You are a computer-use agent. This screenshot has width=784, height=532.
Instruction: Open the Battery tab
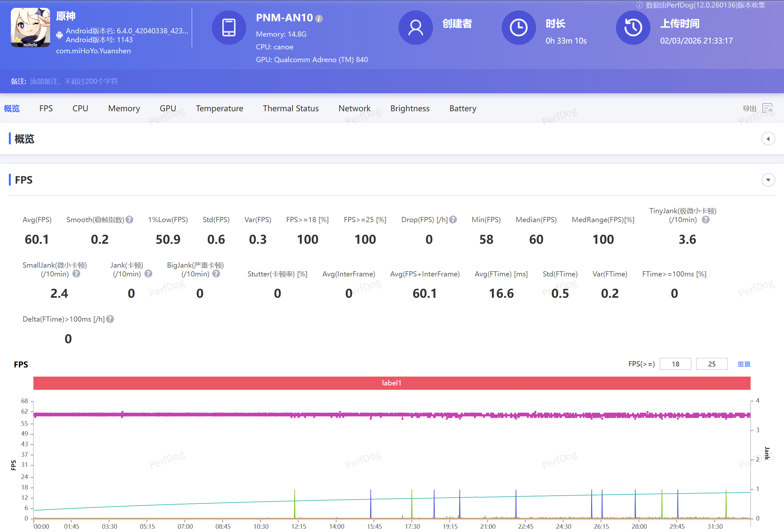coord(462,108)
